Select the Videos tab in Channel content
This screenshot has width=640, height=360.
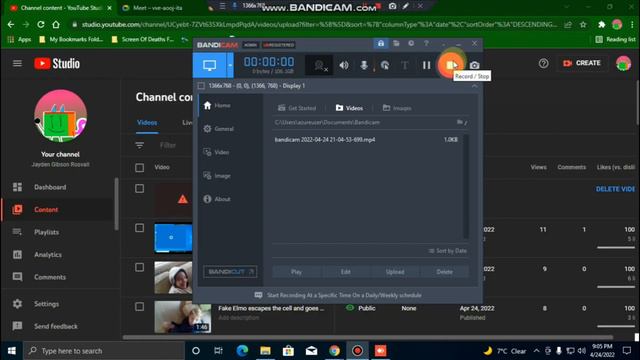click(147, 122)
